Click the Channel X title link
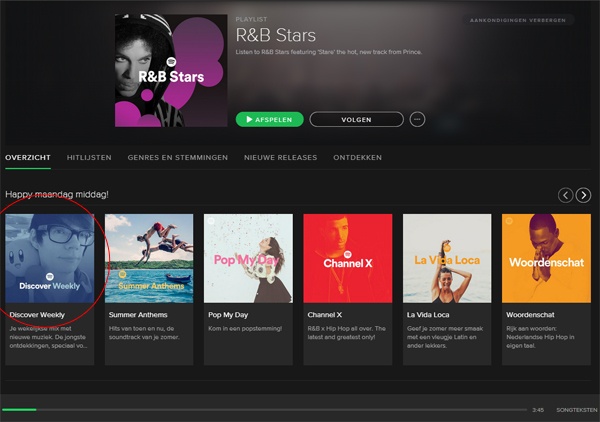600x422 pixels. 325,315
